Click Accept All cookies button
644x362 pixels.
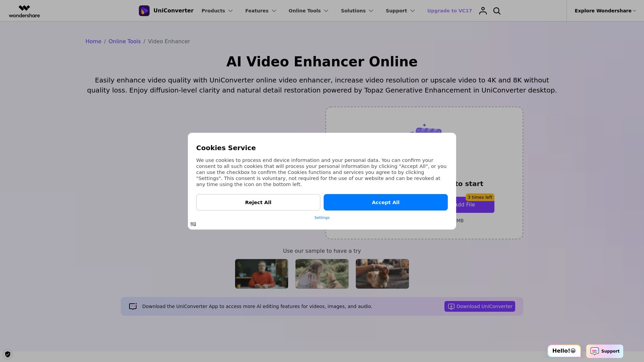click(x=386, y=202)
